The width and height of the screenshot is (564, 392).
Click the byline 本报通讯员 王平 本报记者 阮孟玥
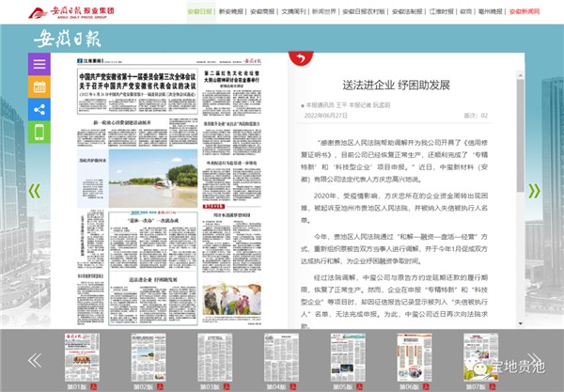pyautogui.click(x=348, y=105)
